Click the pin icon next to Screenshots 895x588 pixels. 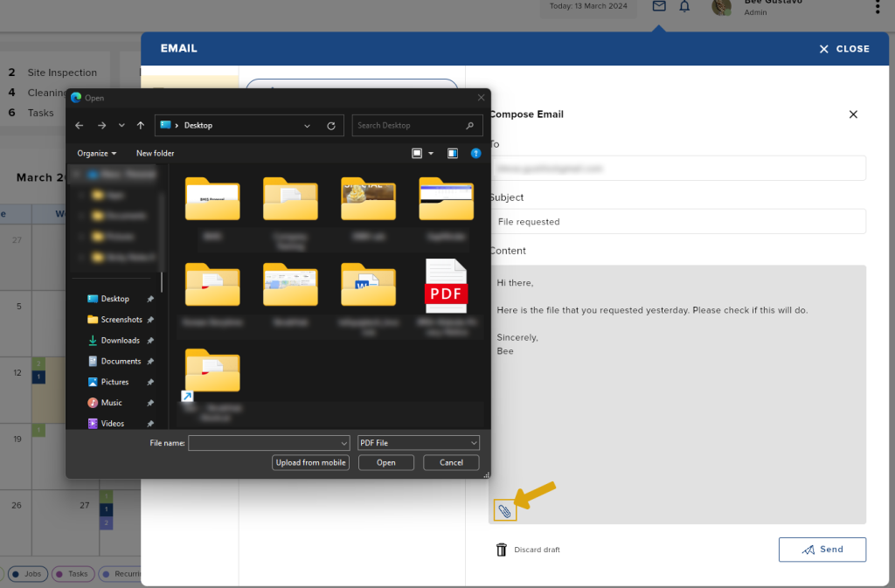(150, 320)
